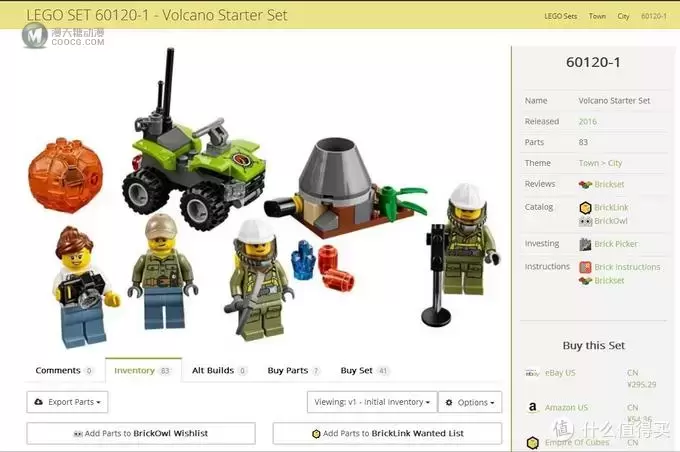680x452 pixels.
Task: Click the Volcano Starter Set name value
Action: (x=614, y=101)
